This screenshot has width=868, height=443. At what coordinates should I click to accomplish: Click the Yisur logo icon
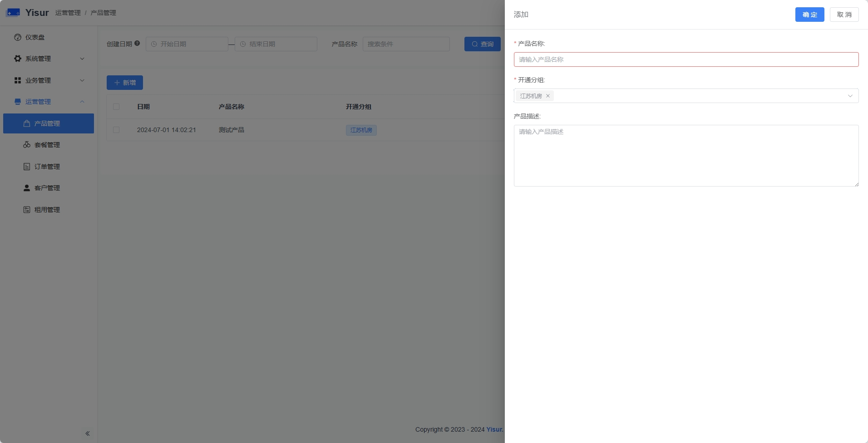13,13
